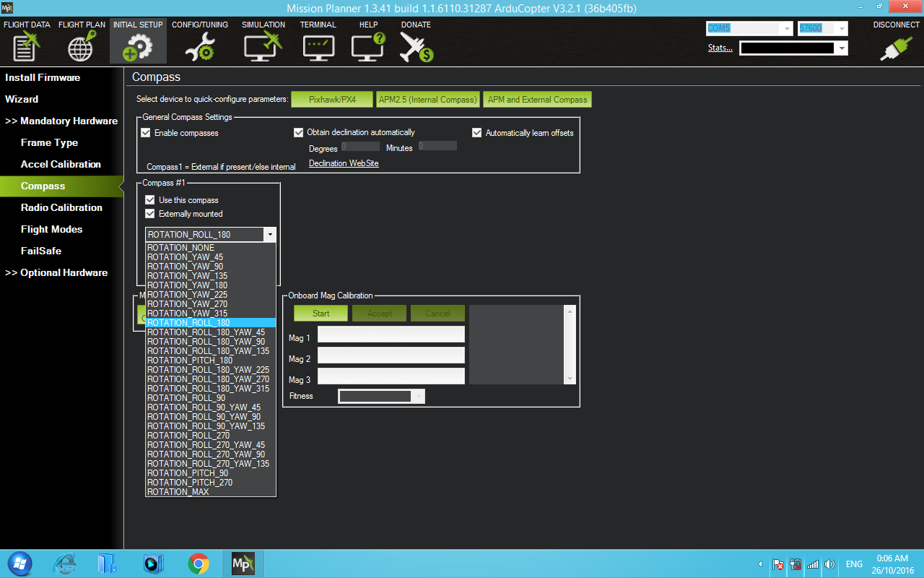Viewport: 924px width, 578px height.
Task: Click APM and External Compass button
Action: pyautogui.click(x=538, y=100)
